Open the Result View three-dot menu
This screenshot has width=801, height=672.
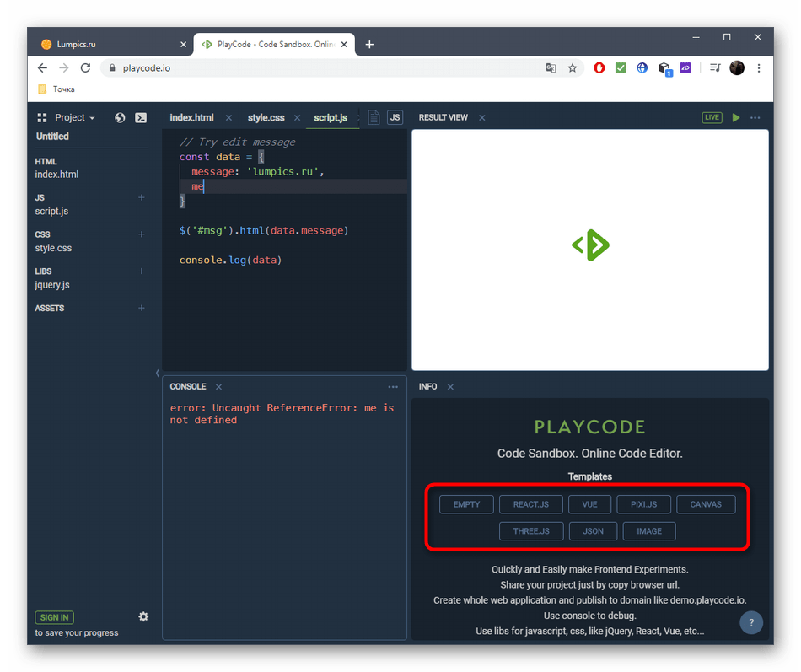click(755, 118)
